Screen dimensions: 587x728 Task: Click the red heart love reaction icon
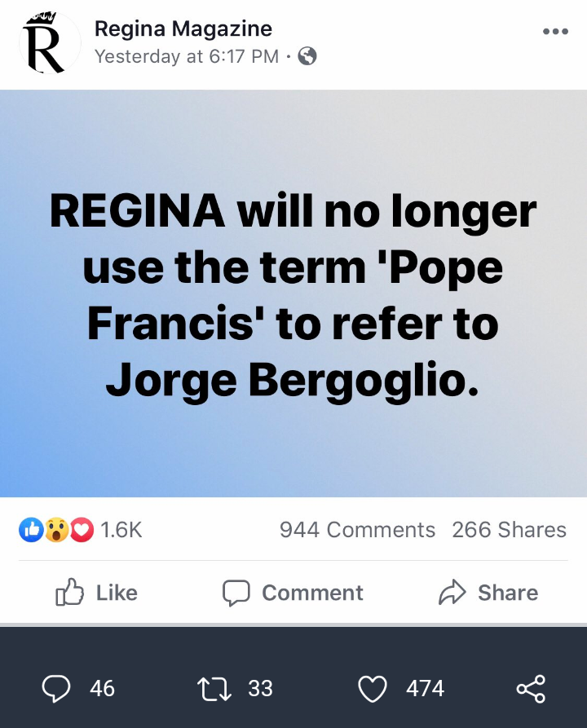point(82,530)
